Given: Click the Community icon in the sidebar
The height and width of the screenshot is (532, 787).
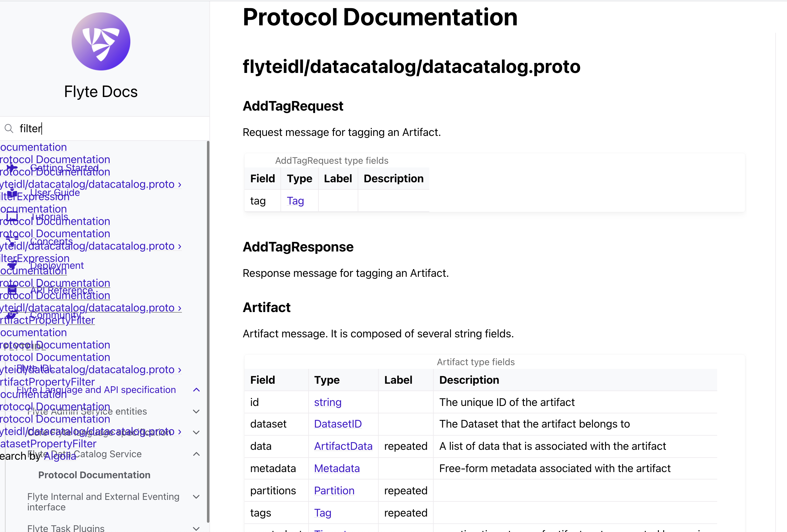Looking at the screenshot, I should [12, 314].
